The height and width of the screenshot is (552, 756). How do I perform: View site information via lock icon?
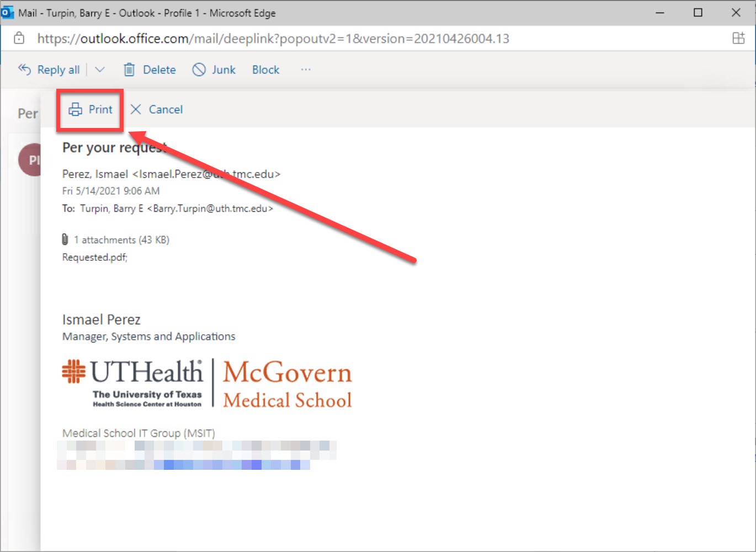pos(19,39)
